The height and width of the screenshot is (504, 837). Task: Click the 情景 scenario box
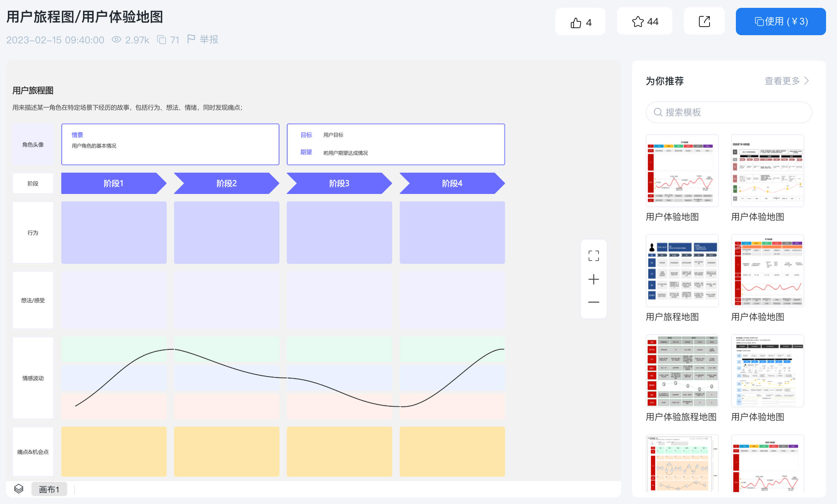170,144
